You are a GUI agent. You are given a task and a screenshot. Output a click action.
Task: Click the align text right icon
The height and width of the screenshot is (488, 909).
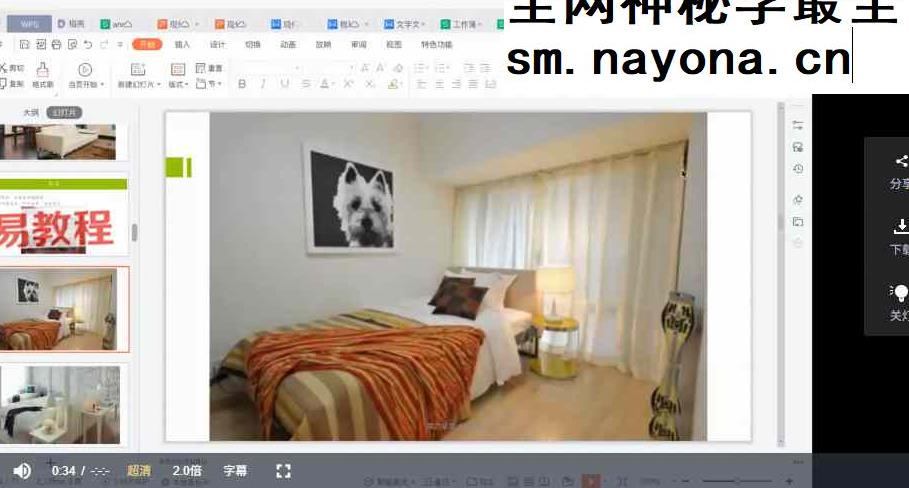point(457,84)
